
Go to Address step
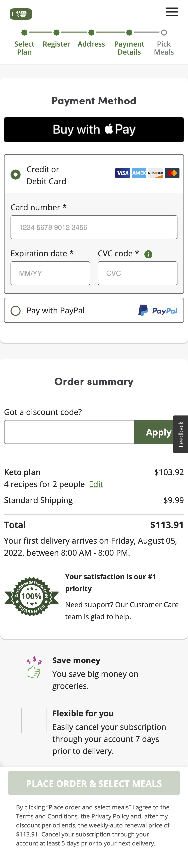click(x=91, y=44)
